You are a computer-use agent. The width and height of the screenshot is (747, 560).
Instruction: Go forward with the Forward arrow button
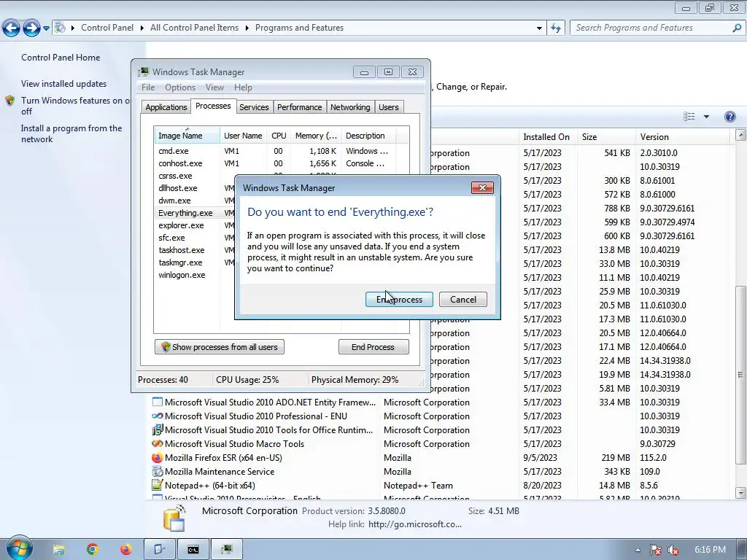[31, 28]
